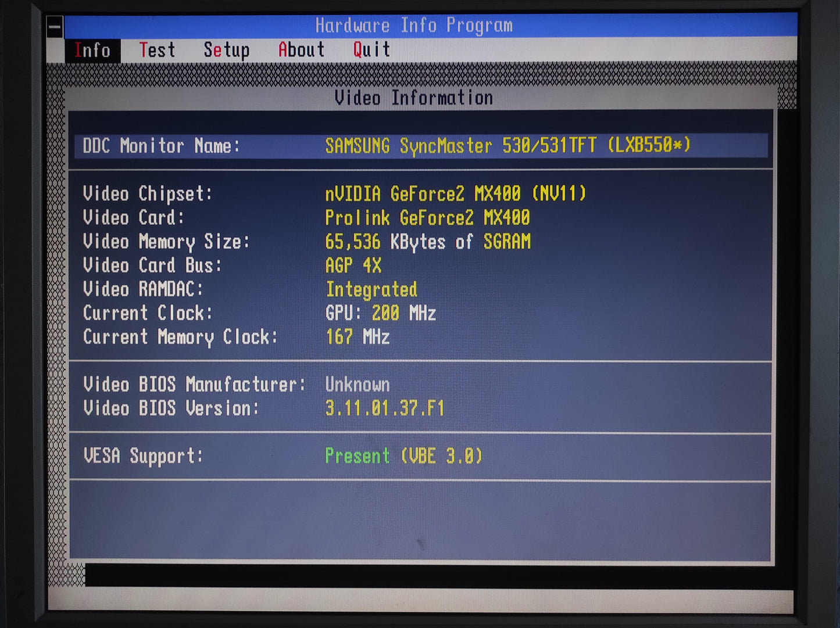Open the Setup menu
Screen dimensions: 840x628
coord(226,50)
